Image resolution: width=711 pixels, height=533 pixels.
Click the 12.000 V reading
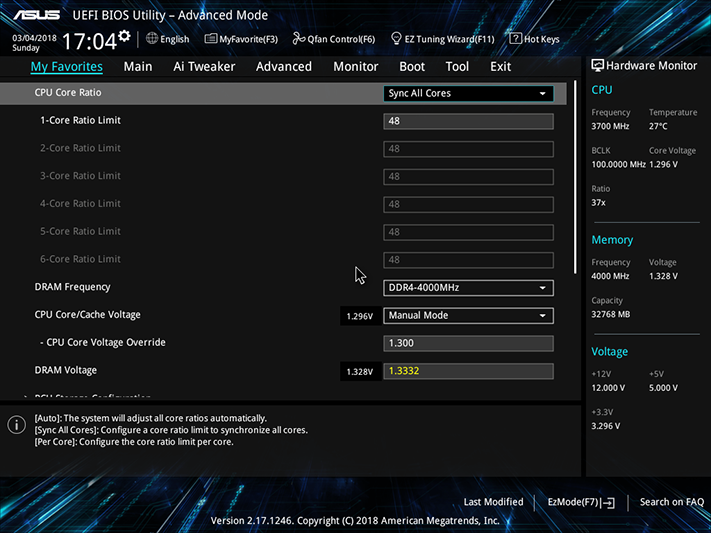(608, 388)
